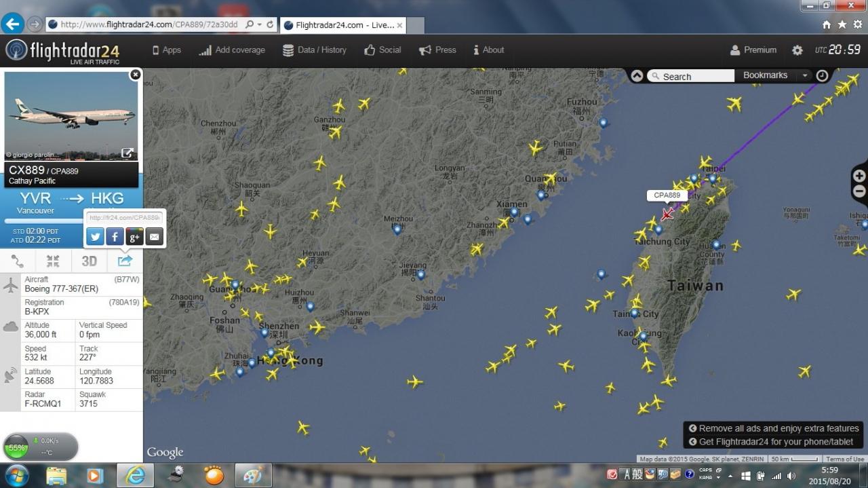Open the About menu
Screen dimensions: 868x488
tap(489, 50)
